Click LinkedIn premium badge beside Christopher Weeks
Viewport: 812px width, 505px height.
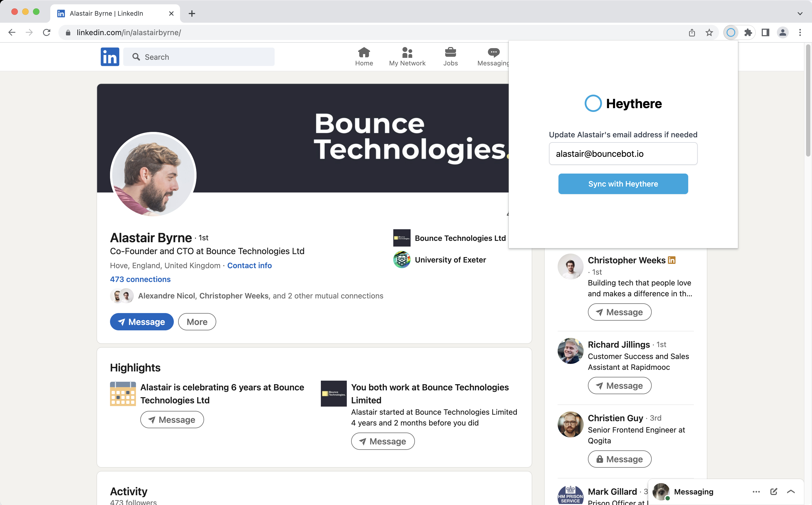pyautogui.click(x=671, y=260)
